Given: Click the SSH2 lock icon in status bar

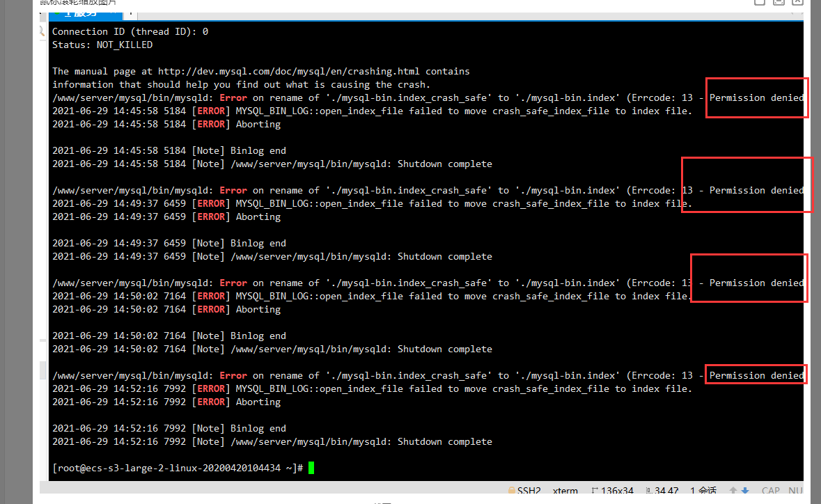Looking at the screenshot, I should click(x=512, y=491).
